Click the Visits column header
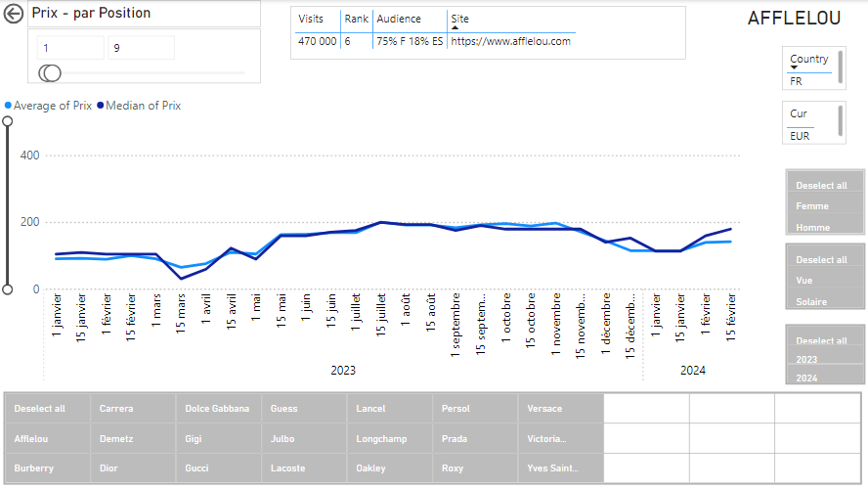The height and width of the screenshot is (489, 868). pos(311,19)
